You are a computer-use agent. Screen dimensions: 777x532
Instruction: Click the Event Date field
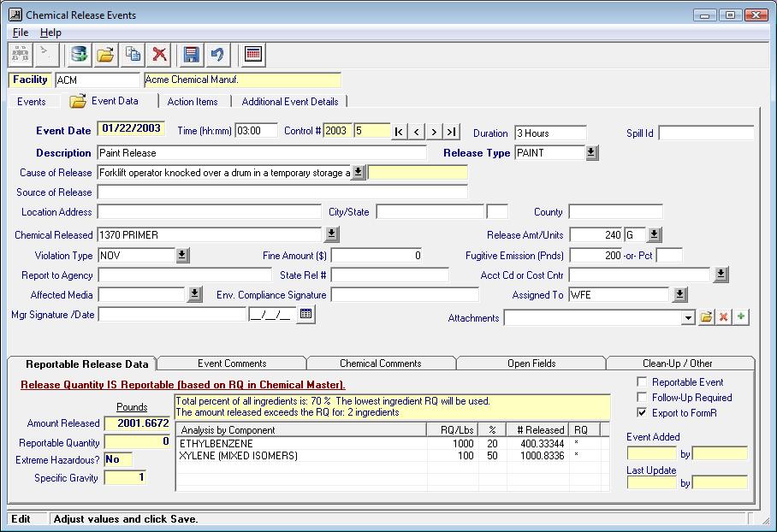coord(131,128)
